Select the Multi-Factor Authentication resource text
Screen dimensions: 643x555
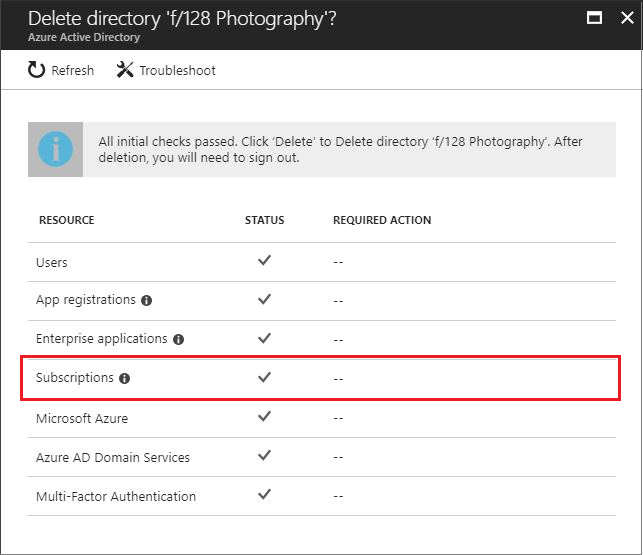coord(116,496)
